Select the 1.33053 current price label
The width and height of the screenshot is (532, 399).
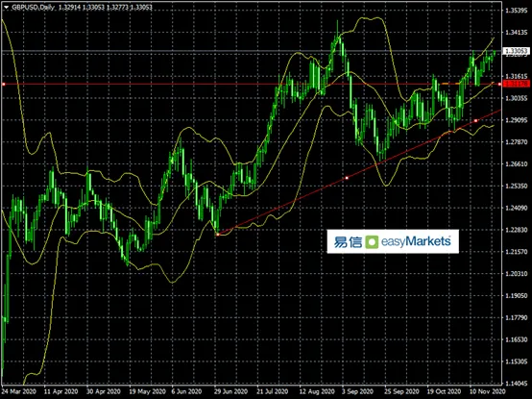[517, 51]
